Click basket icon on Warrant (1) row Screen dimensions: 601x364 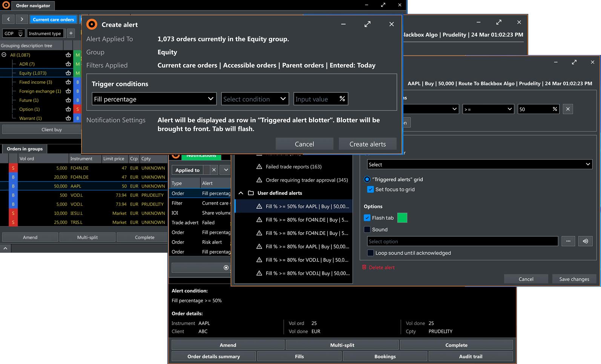(x=68, y=118)
